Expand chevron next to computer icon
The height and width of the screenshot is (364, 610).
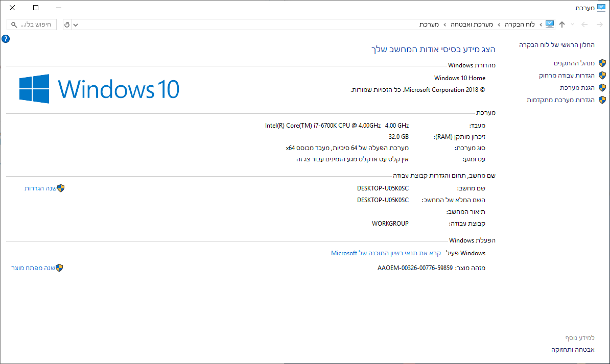click(541, 25)
